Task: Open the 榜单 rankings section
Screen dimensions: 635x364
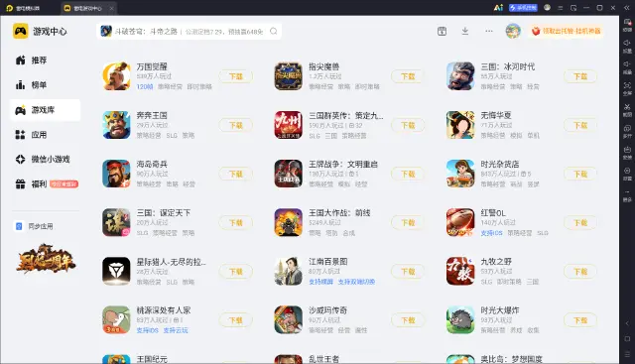Action: click(45, 85)
